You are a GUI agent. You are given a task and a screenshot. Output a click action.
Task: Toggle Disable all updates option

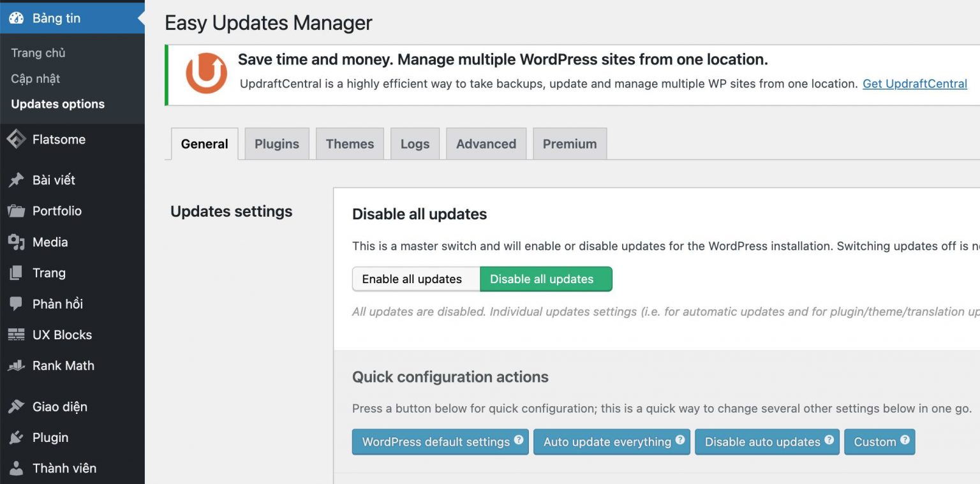pyautogui.click(x=546, y=279)
